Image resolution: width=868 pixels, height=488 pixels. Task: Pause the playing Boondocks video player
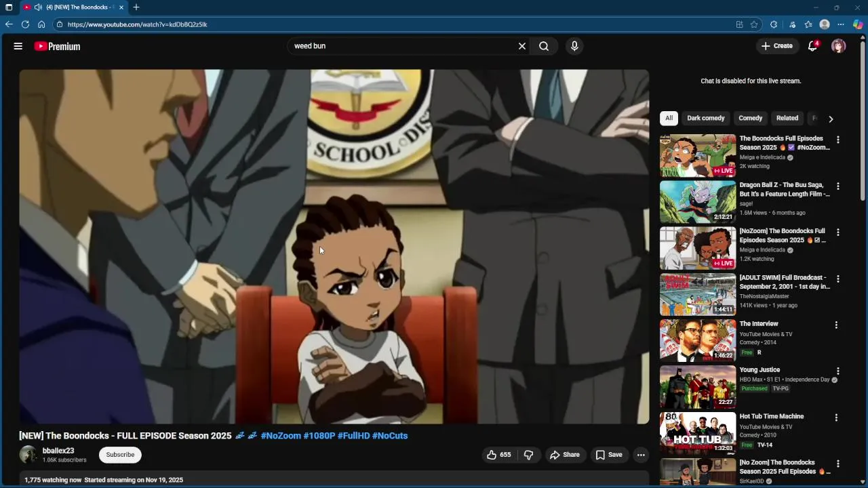point(334,247)
